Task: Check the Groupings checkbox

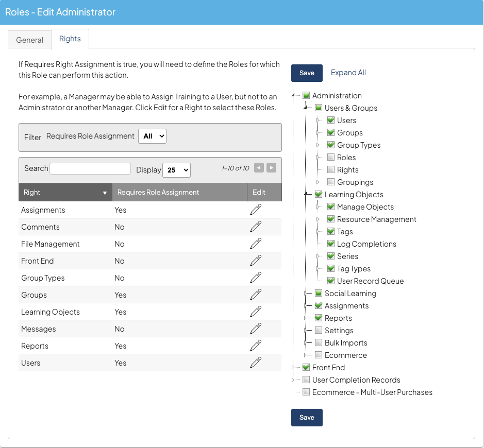Action: tap(331, 182)
